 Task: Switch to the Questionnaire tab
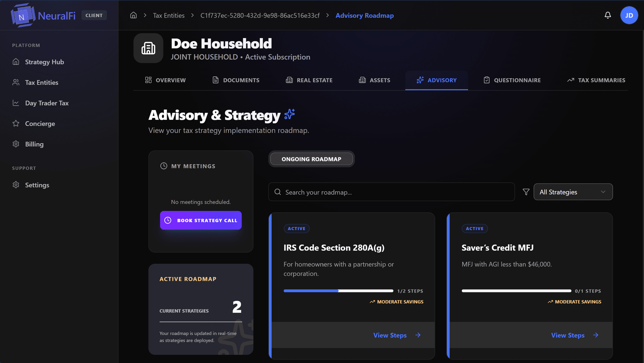[x=512, y=80]
